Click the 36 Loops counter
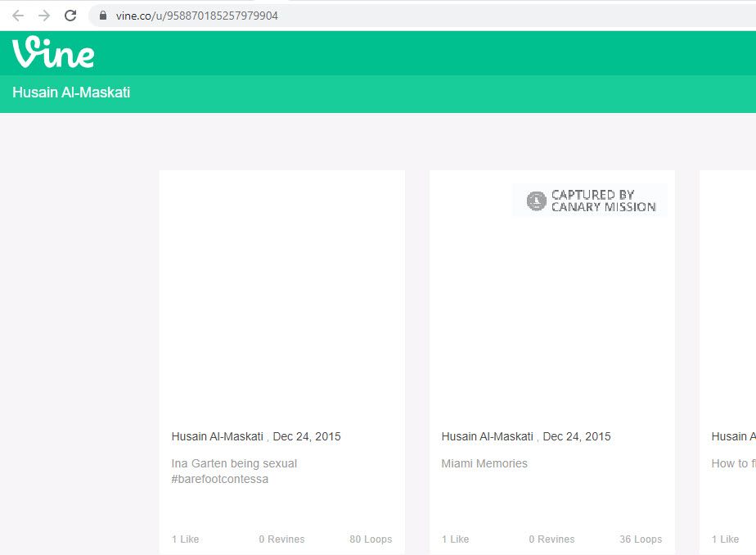The image size is (756, 555). tap(641, 539)
